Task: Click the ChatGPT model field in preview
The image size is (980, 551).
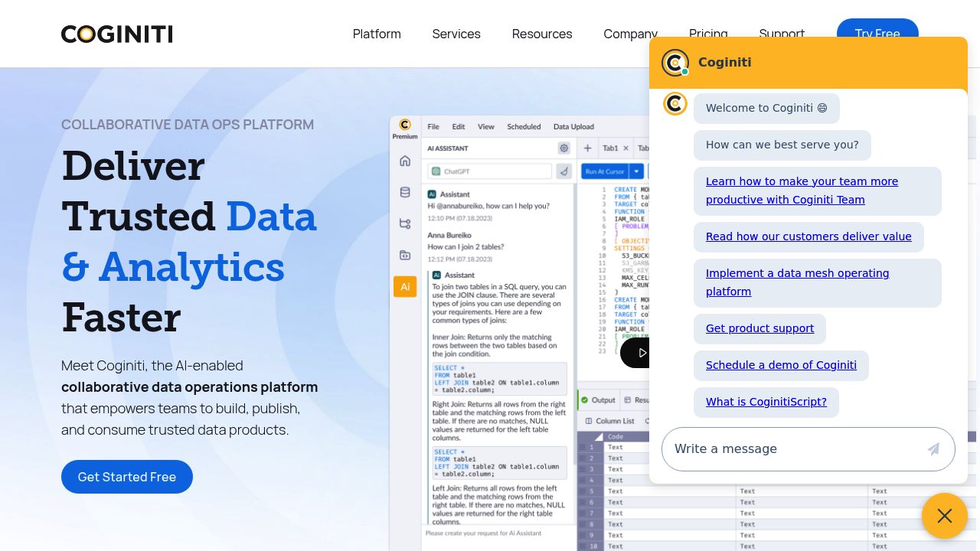Action: point(490,171)
